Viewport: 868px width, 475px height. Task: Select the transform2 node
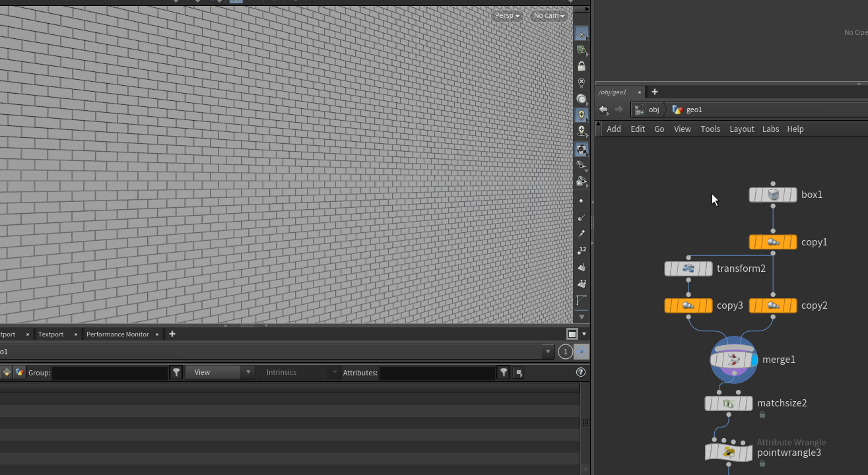click(x=688, y=269)
